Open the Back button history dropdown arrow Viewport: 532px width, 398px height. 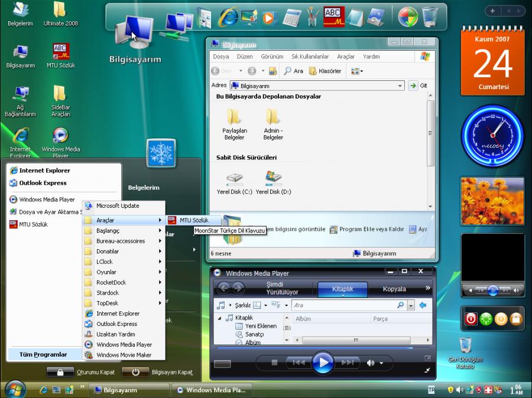pyautogui.click(x=241, y=71)
